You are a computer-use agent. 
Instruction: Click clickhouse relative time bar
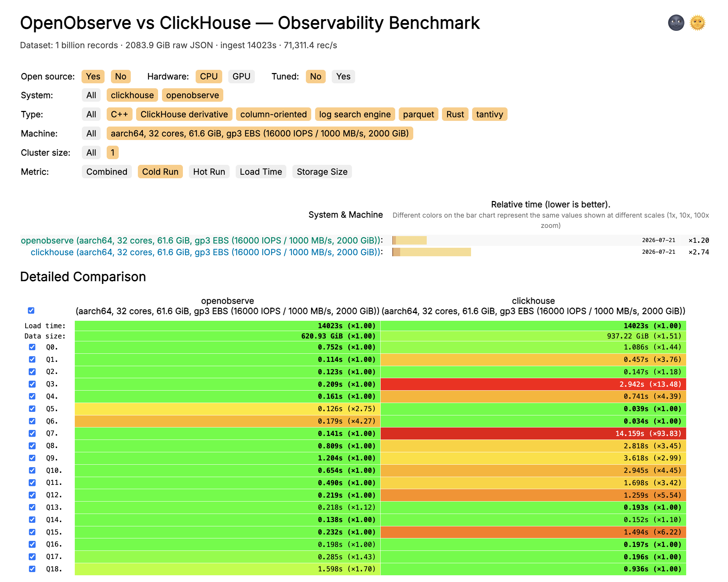pos(431,252)
